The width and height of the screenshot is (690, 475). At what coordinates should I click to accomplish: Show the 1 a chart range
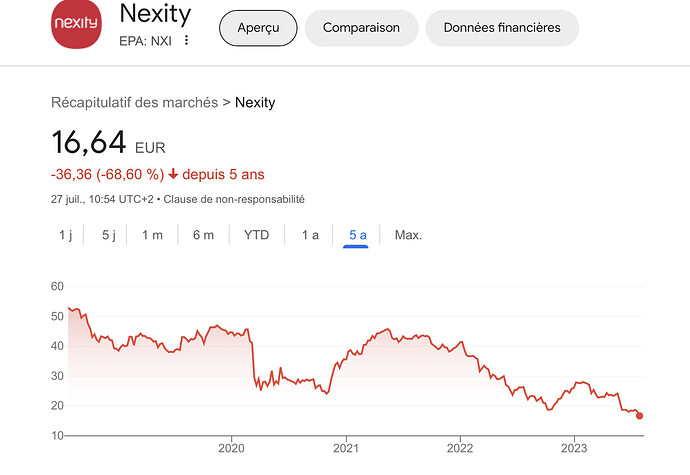pyautogui.click(x=310, y=235)
